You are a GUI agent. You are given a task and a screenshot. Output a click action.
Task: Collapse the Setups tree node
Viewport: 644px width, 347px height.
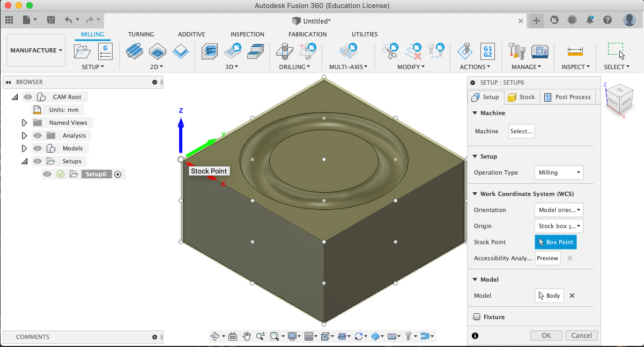pyautogui.click(x=24, y=161)
